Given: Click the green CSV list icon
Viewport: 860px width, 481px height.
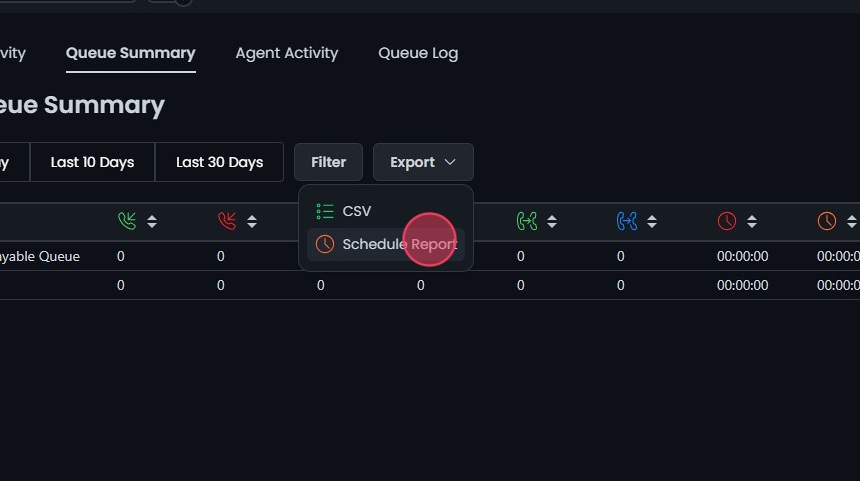Looking at the screenshot, I should point(325,211).
